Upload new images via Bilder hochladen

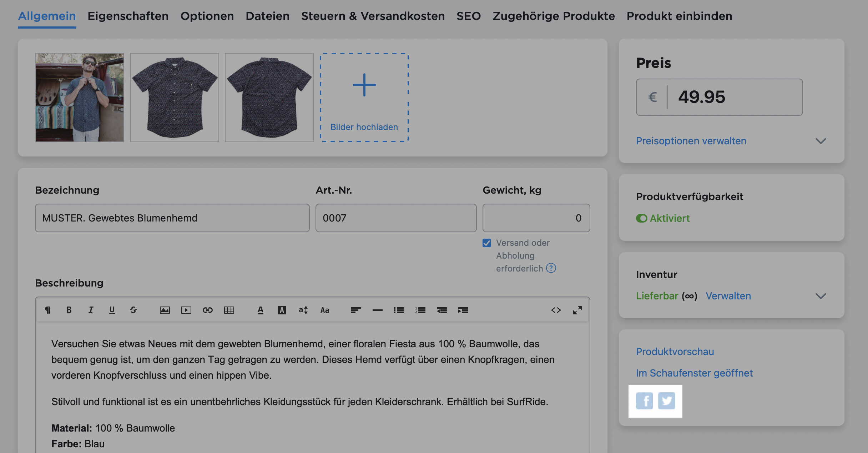pos(364,97)
